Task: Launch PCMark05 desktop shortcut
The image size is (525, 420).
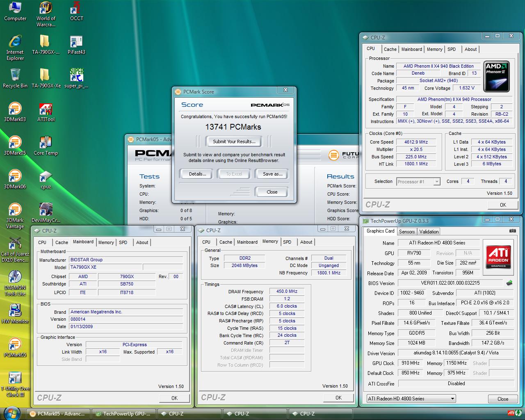Action: coord(15,347)
